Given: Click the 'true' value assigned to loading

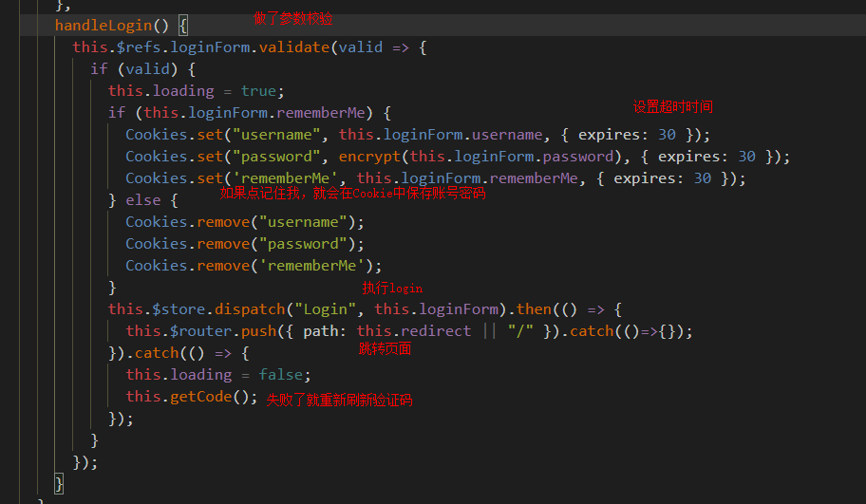Looking at the screenshot, I should click(258, 91).
